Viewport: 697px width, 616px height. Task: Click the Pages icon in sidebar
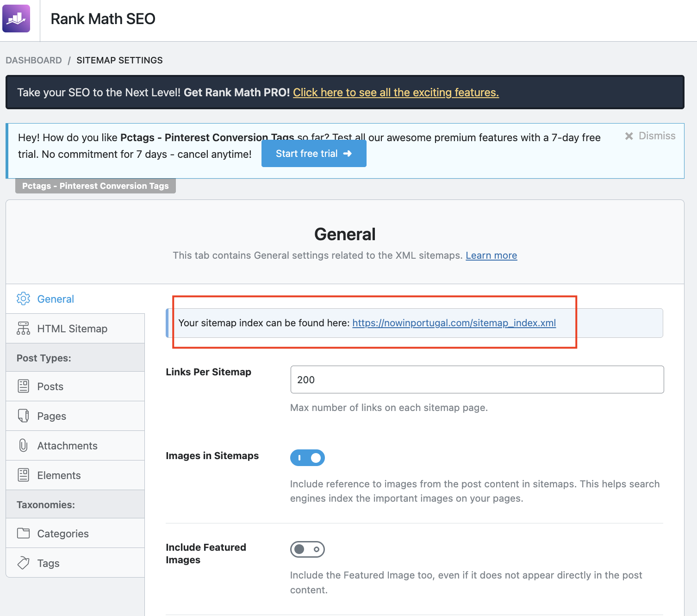23,416
